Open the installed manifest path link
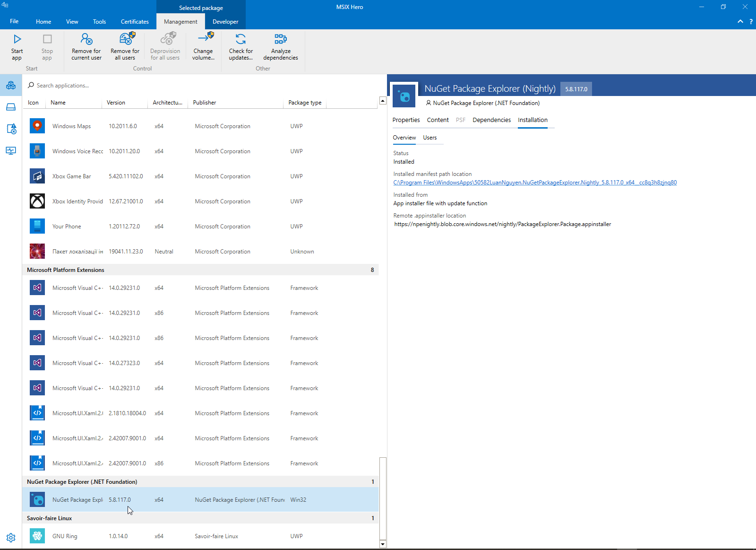Image resolution: width=756 pixels, height=550 pixels. tap(535, 183)
